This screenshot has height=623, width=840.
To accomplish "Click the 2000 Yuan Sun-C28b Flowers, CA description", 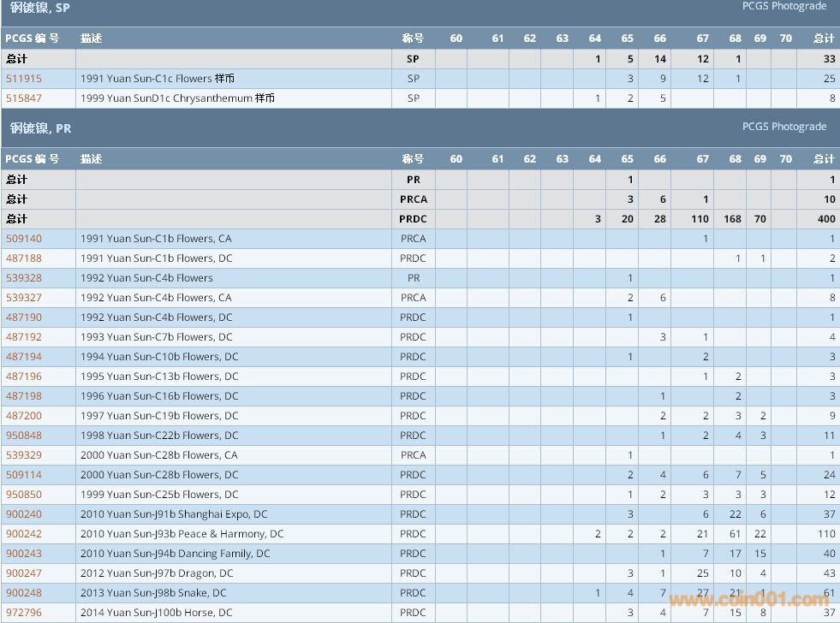I will pyautogui.click(x=158, y=455).
